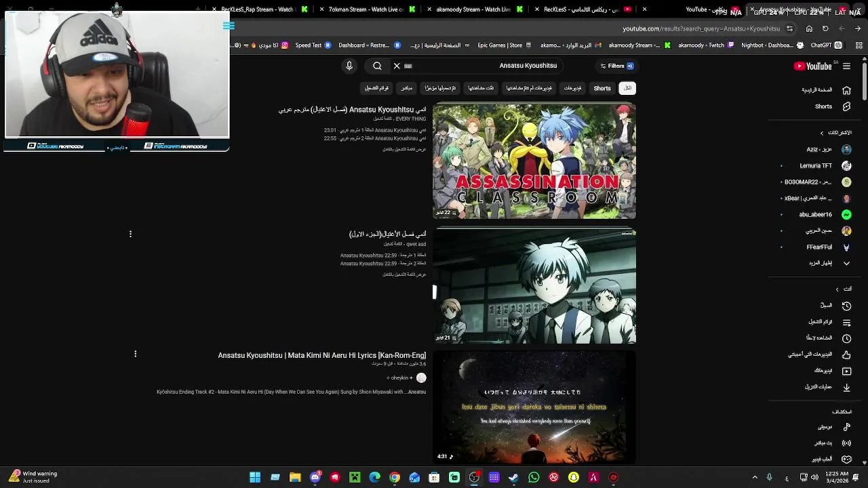
Task: Open Steam from taskbar
Action: tap(514, 477)
